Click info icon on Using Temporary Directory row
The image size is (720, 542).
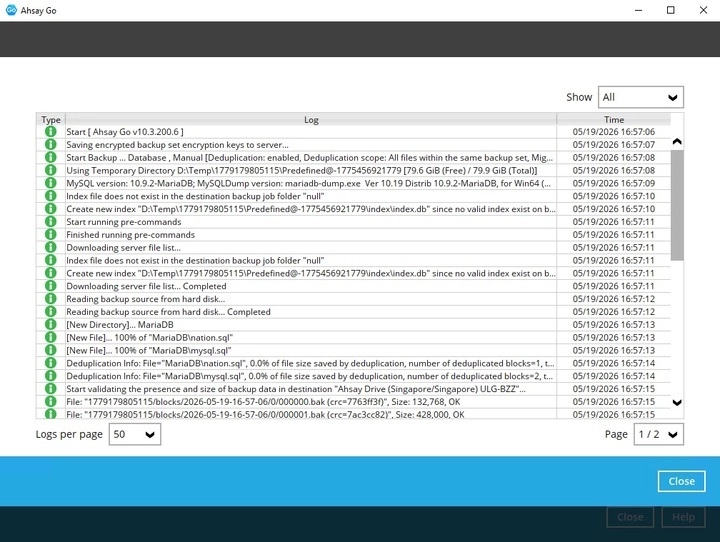(51, 170)
